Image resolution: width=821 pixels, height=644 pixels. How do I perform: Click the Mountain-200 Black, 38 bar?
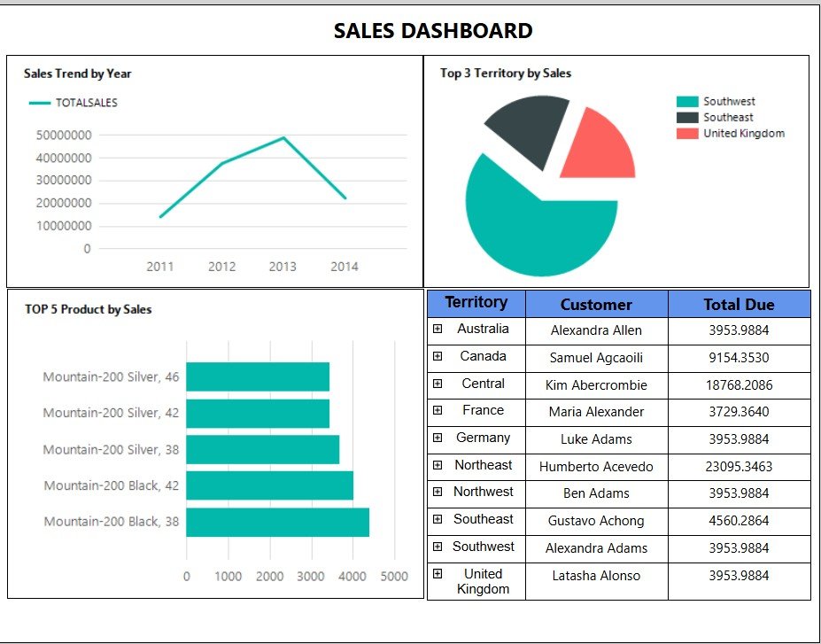coord(277,522)
